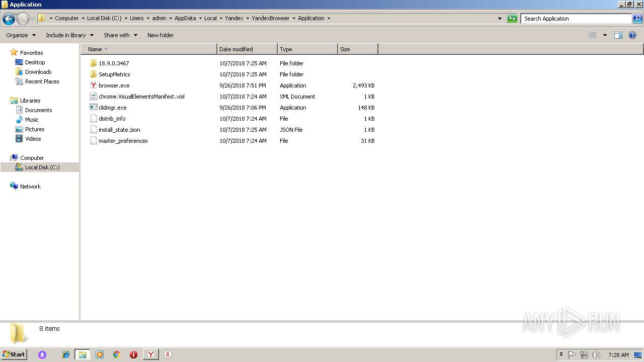Expand the dropdown arrow after Application breadcrumb

pyautogui.click(x=329, y=19)
